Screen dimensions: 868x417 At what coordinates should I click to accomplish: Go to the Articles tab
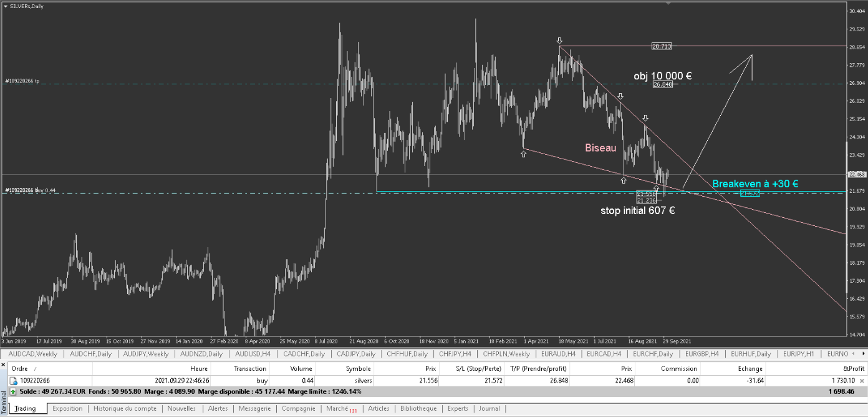point(379,408)
